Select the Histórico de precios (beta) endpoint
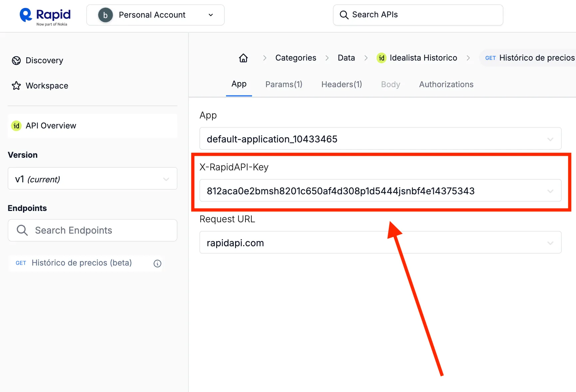This screenshot has width=576, height=392. (x=82, y=263)
